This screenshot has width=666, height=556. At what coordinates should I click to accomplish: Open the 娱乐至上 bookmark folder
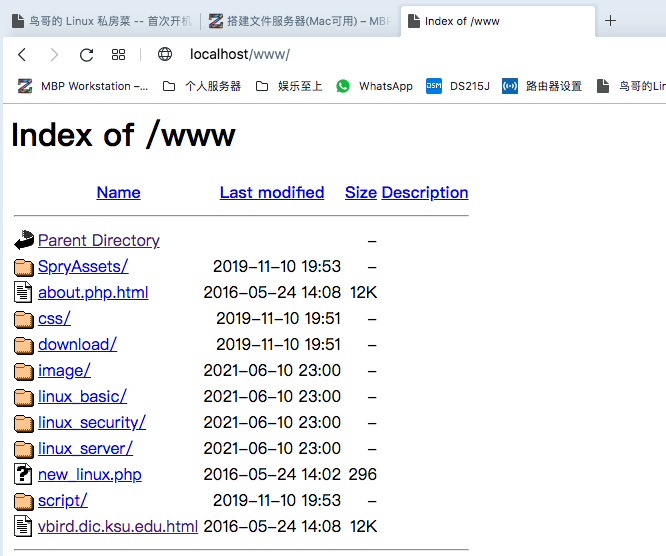(289, 86)
